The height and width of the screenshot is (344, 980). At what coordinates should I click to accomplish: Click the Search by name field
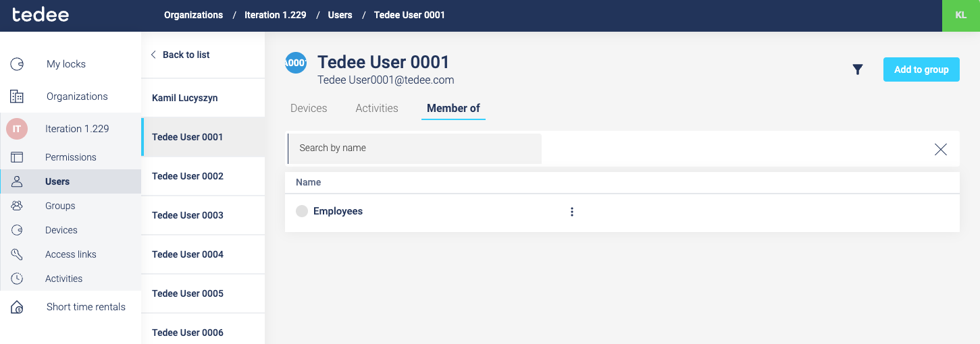[x=415, y=148]
